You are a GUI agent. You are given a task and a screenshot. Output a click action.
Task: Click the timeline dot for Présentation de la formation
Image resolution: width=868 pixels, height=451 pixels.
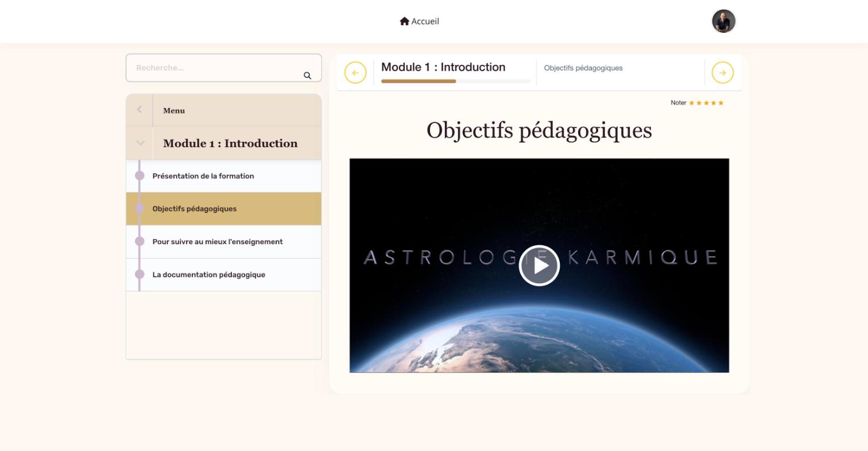point(139,175)
